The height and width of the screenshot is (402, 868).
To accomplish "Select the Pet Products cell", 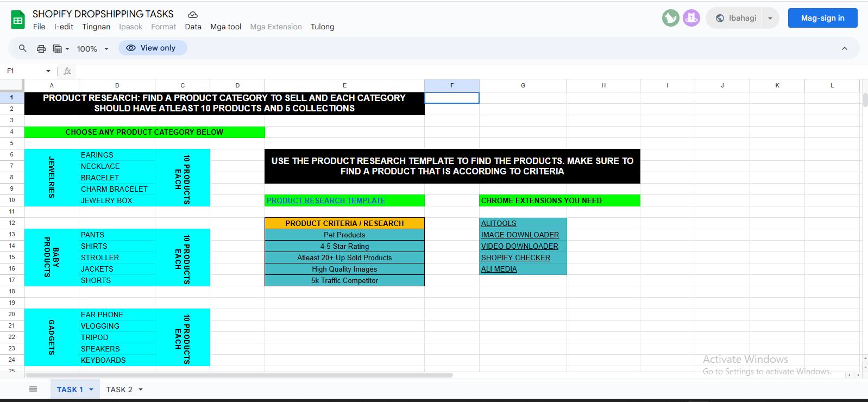I will [344, 235].
